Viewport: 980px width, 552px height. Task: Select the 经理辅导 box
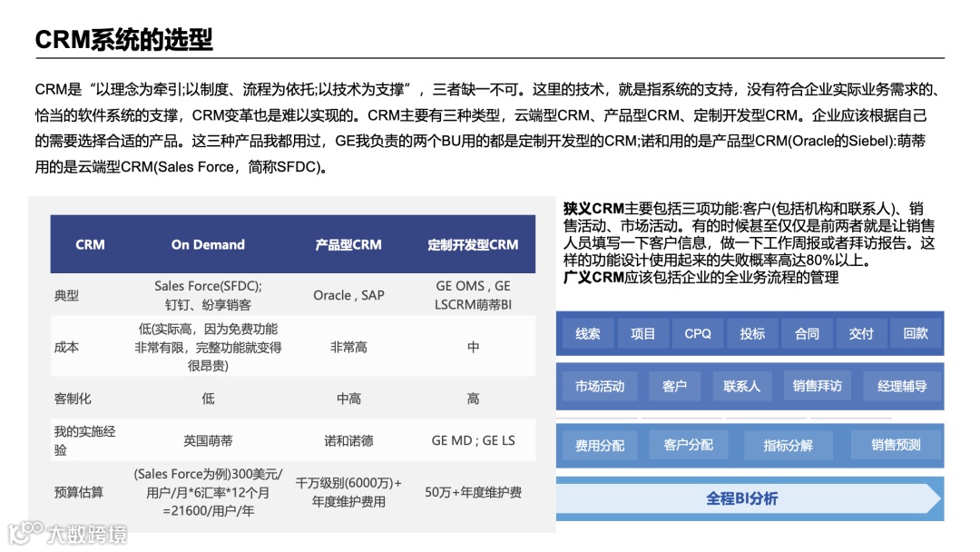click(x=902, y=386)
